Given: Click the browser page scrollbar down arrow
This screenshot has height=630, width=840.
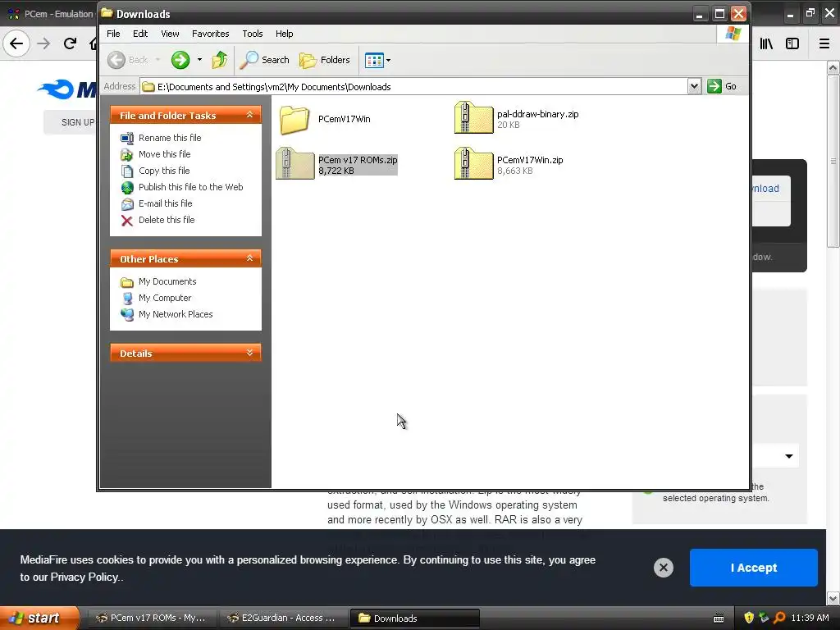Looking at the screenshot, I should coord(833,597).
